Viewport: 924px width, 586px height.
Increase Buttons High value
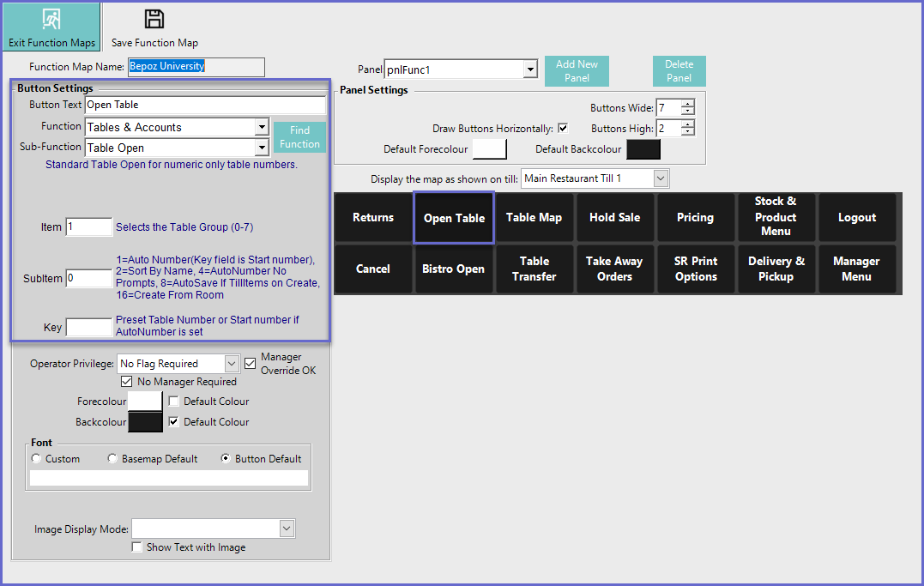pyautogui.click(x=688, y=124)
